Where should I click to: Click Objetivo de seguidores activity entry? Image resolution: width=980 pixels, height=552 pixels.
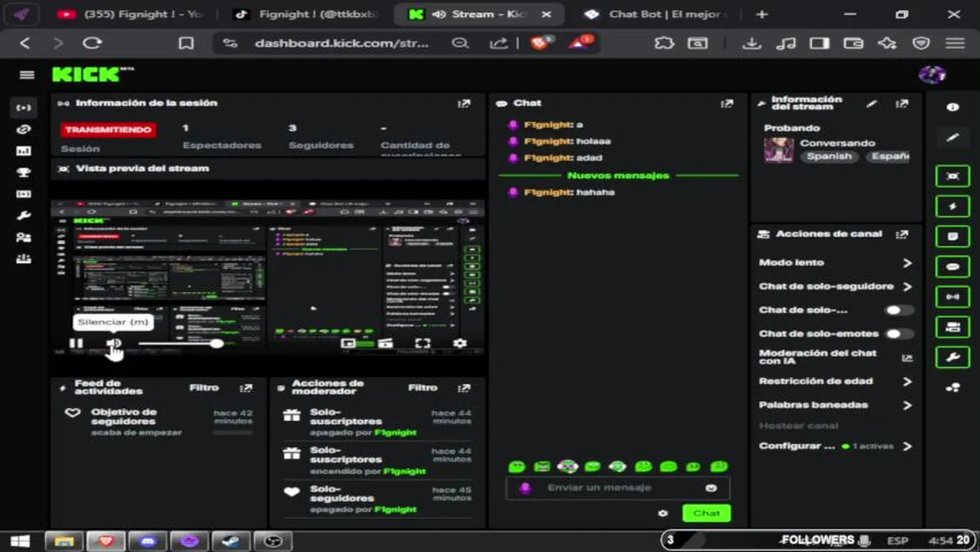click(158, 422)
